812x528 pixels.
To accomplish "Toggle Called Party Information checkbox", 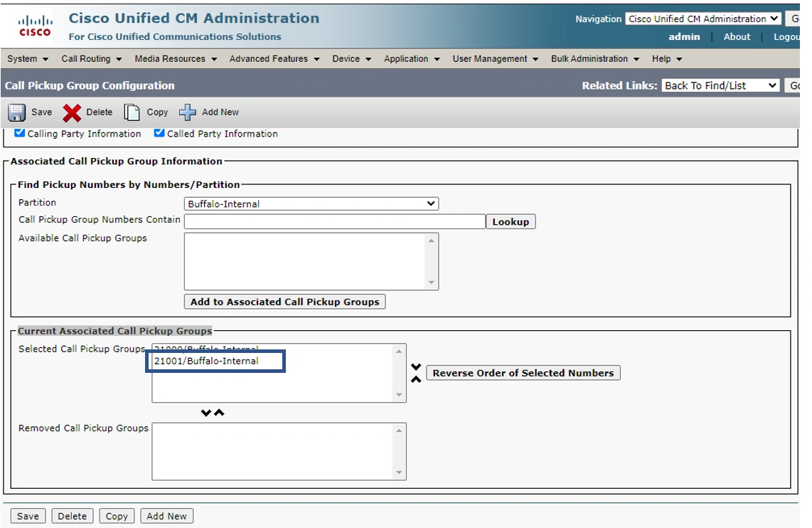I will pyautogui.click(x=159, y=132).
